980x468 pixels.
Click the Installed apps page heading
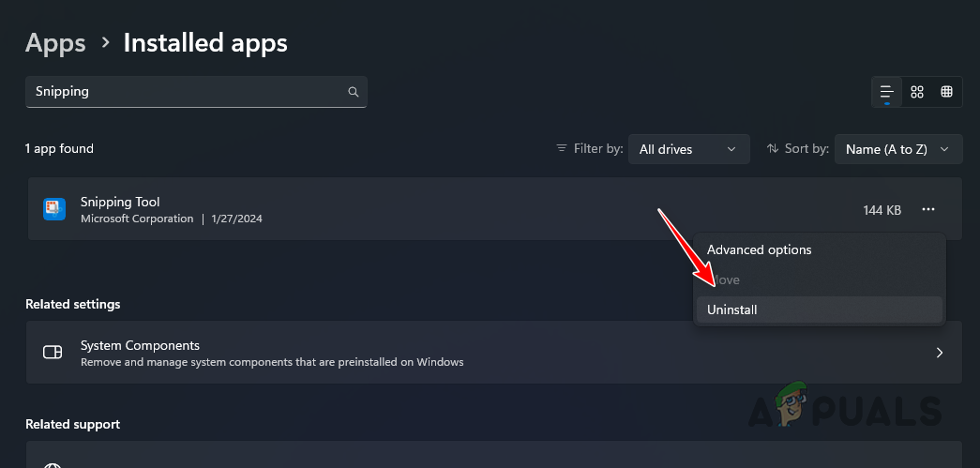205,43
